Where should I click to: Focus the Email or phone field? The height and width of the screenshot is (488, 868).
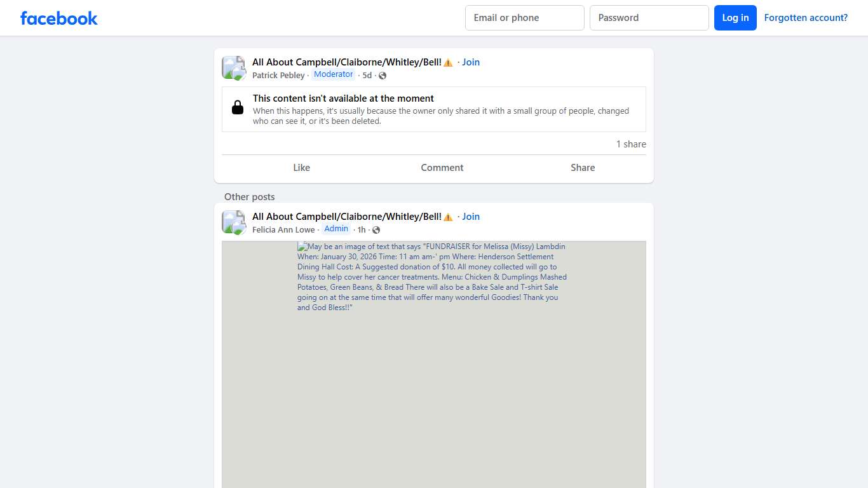525,18
